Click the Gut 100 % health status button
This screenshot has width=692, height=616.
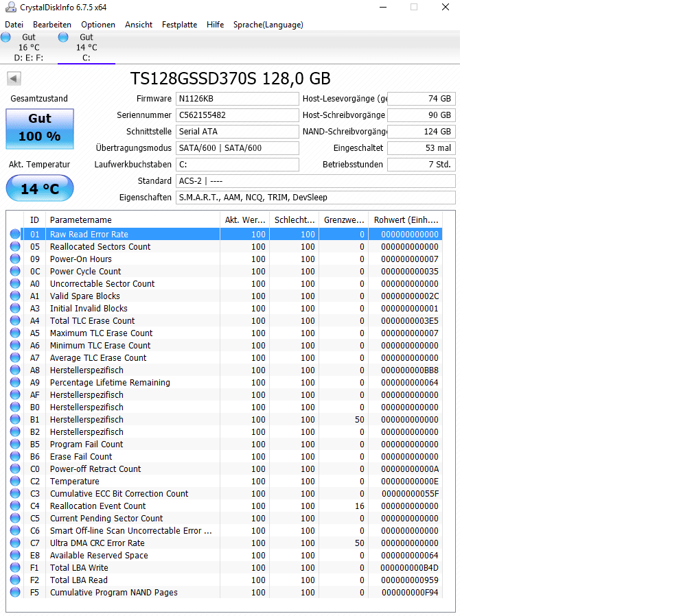40,129
